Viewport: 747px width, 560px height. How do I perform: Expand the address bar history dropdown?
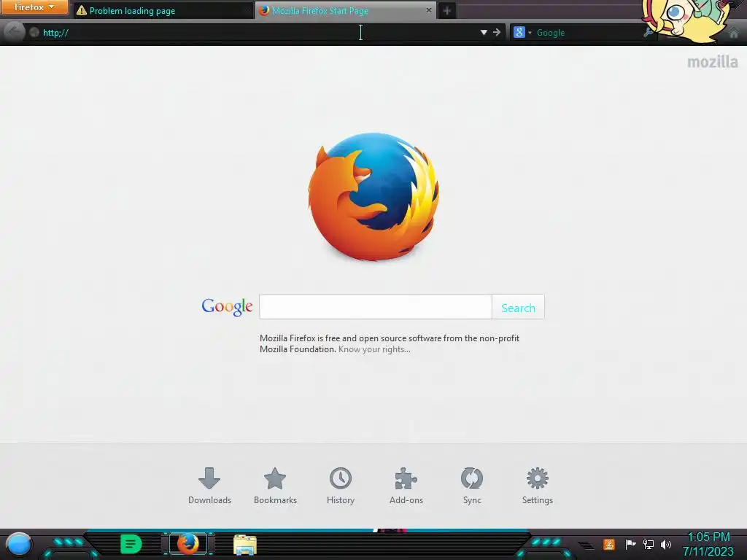pyautogui.click(x=484, y=32)
